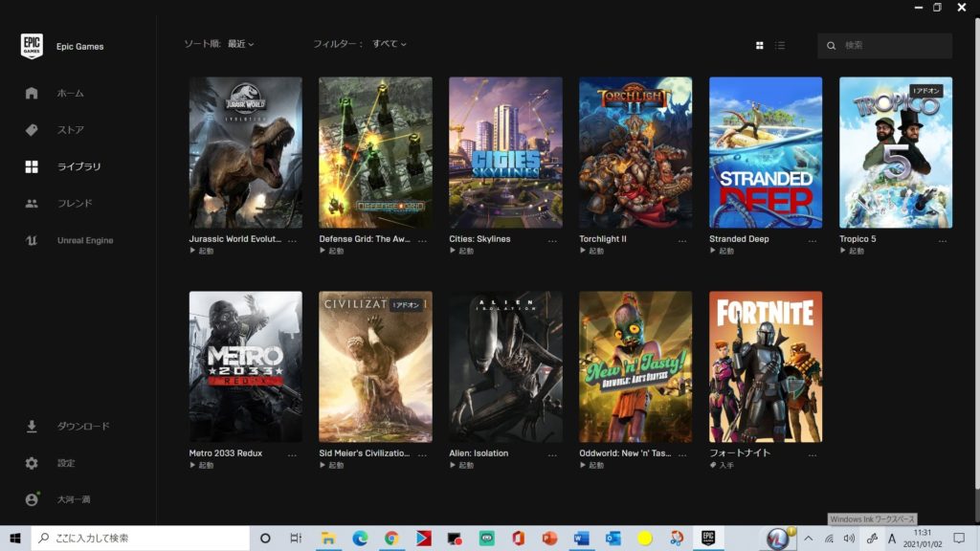The image size is (980, 551).
Task: Toggle the IME input mode indicator
Action: [892, 539]
